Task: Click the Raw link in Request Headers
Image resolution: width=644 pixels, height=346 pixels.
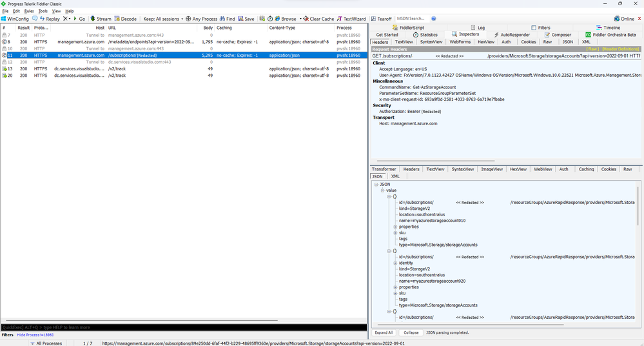Action: coord(592,49)
